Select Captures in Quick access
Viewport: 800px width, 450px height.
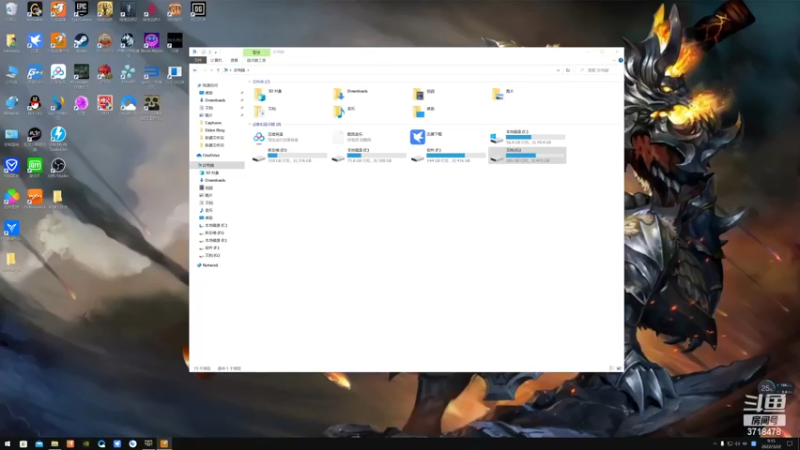[x=213, y=123]
